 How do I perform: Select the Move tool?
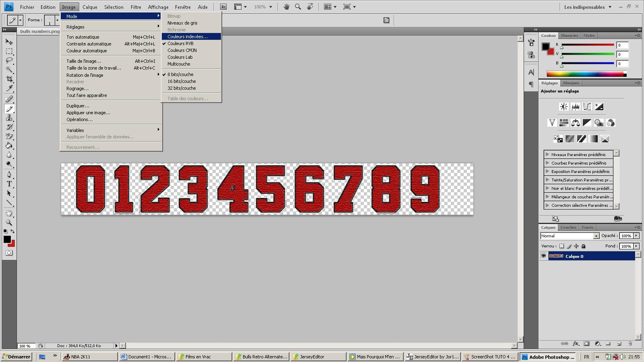pyautogui.click(x=9, y=42)
